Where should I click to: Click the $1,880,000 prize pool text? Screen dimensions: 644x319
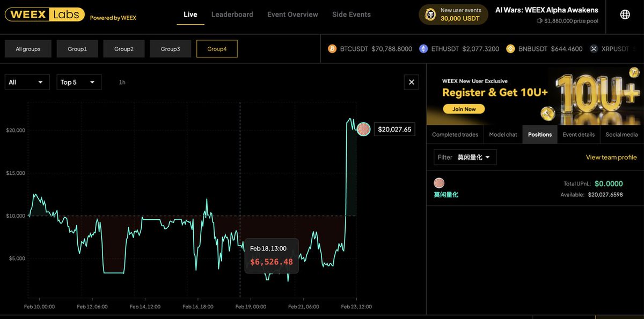tap(571, 21)
